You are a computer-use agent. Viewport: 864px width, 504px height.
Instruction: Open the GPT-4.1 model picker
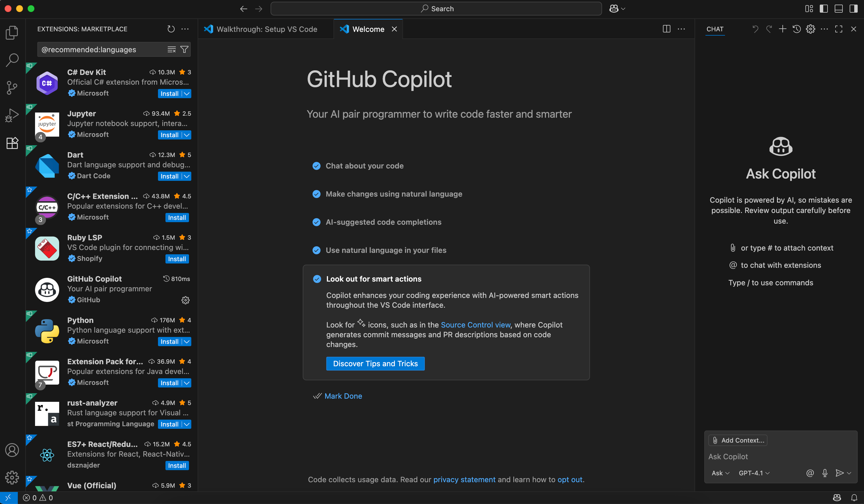(753, 473)
